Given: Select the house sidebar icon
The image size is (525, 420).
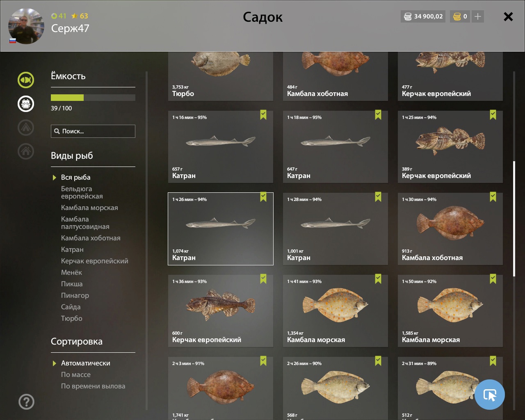Looking at the screenshot, I should 26,151.
